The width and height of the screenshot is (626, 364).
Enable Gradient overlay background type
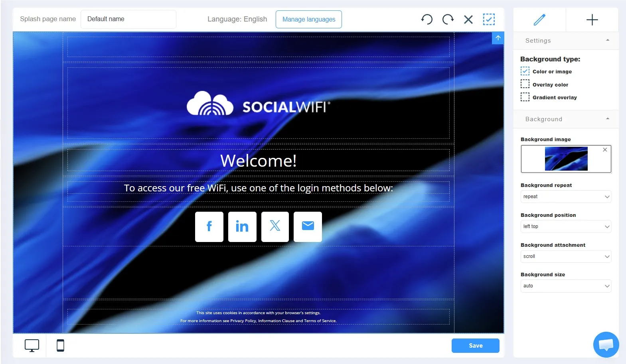pyautogui.click(x=525, y=97)
